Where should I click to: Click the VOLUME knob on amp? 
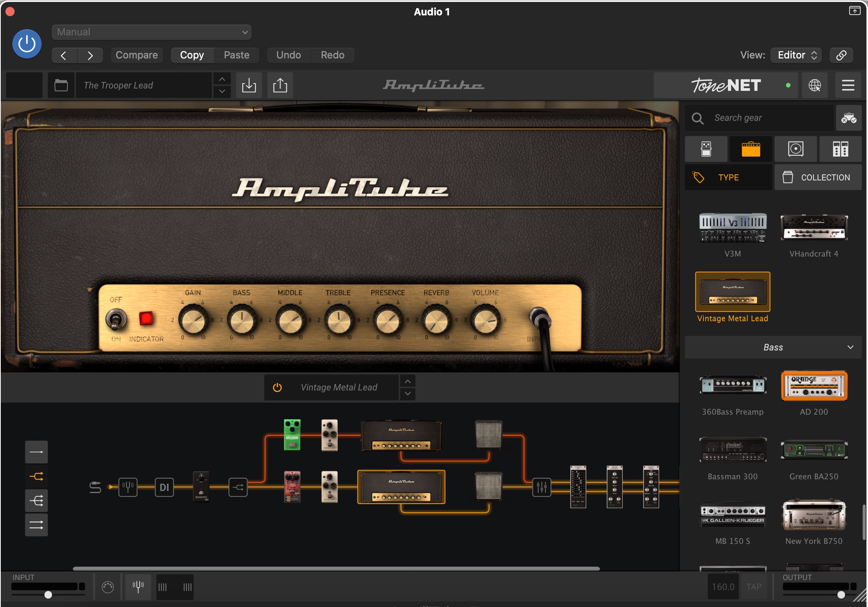click(485, 320)
